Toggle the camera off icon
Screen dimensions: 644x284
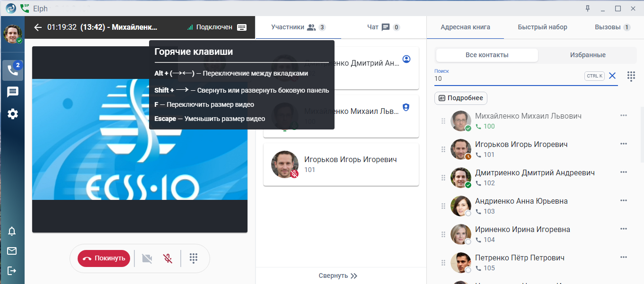147,258
